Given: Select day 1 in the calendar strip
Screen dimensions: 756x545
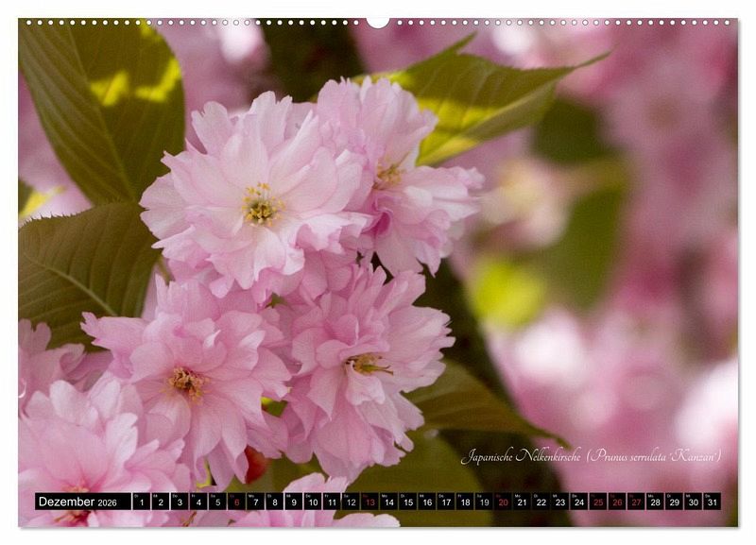Looking at the screenshot, I should point(141,502).
